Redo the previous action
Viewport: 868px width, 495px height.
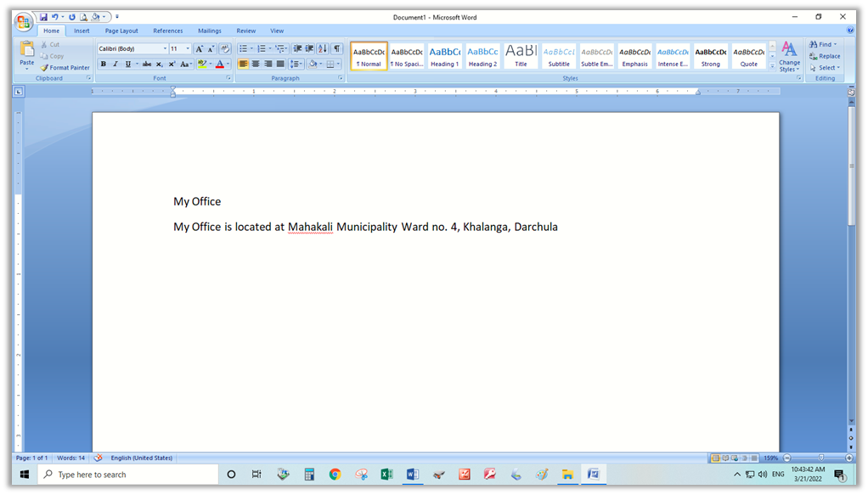point(72,17)
